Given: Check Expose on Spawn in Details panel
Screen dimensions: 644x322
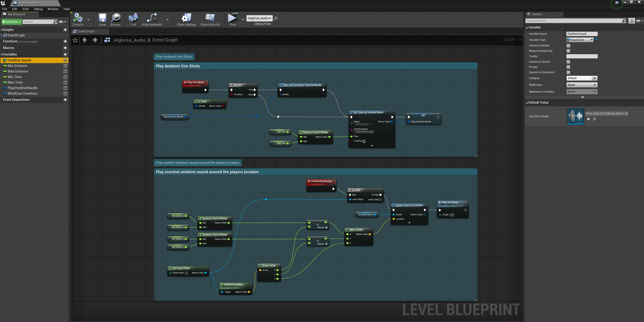Looking at the screenshot, I should point(569,62).
